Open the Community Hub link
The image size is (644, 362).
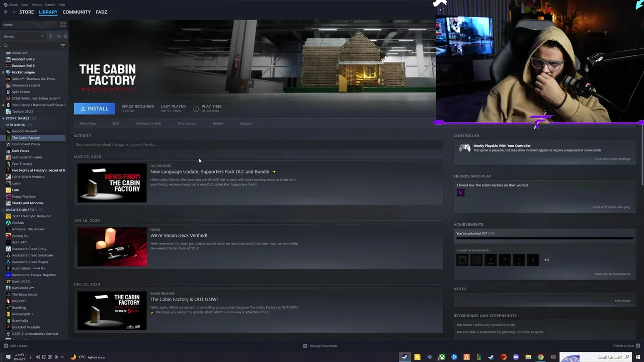148,123
